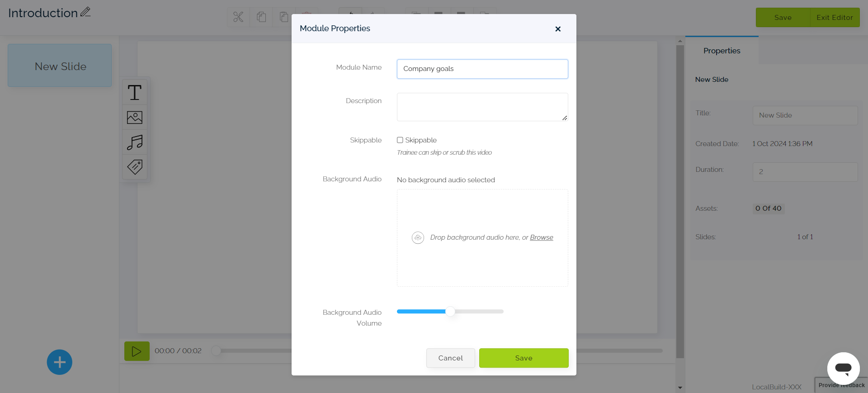Click the Cut scissors icon

[238, 17]
